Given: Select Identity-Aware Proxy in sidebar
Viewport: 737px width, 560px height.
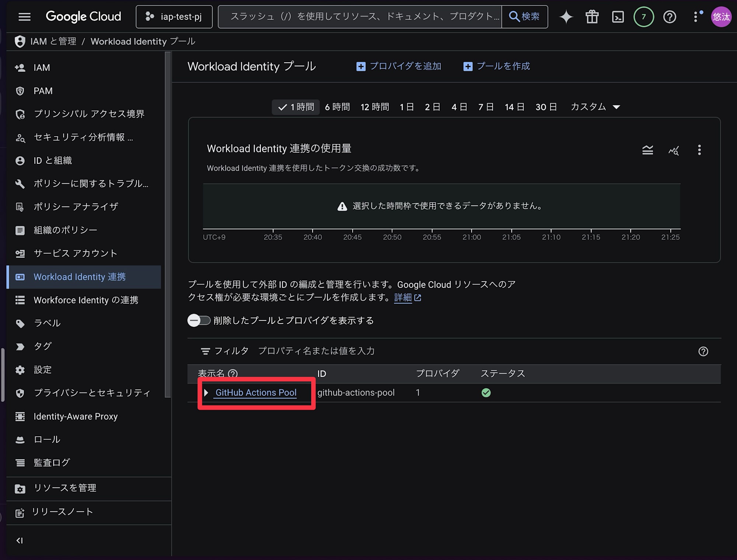Looking at the screenshot, I should [75, 416].
